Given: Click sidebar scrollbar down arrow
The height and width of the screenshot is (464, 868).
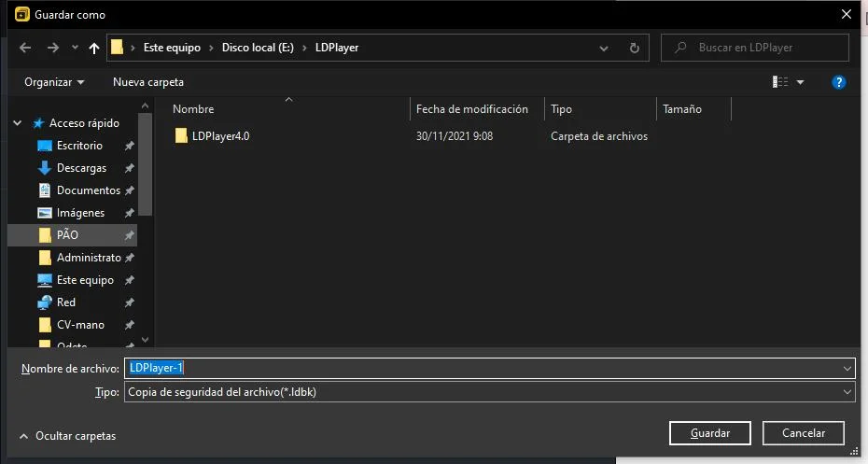Looking at the screenshot, I should (145, 340).
